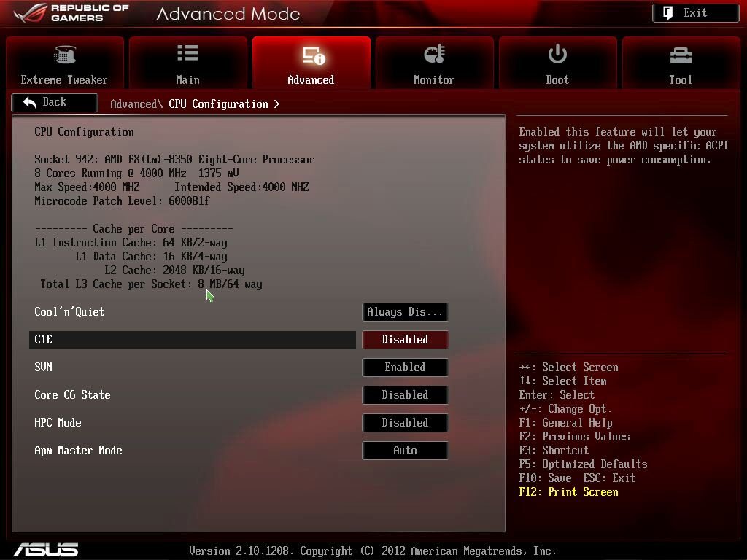
Task: Select the SVM setting label
Action: 43,367
